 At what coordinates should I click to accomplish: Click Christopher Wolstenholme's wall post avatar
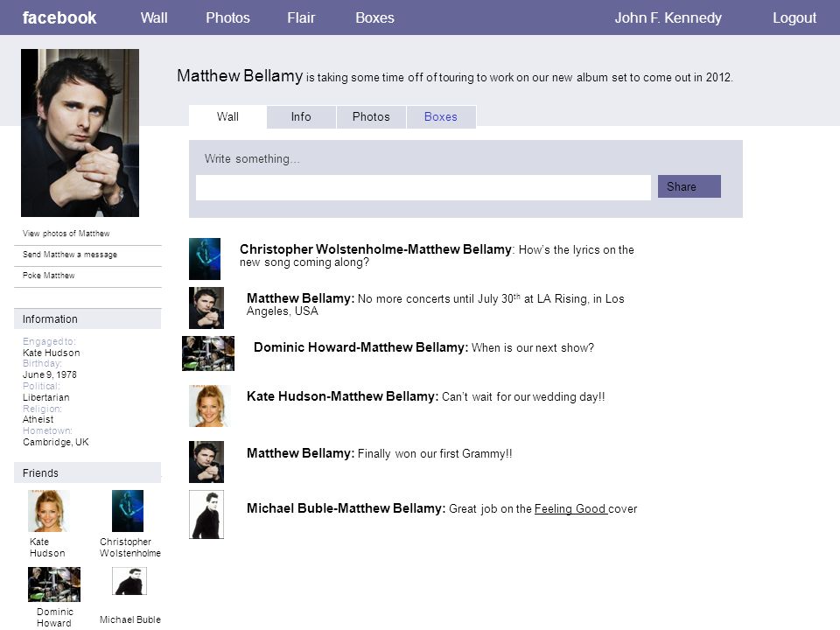[x=205, y=259]
